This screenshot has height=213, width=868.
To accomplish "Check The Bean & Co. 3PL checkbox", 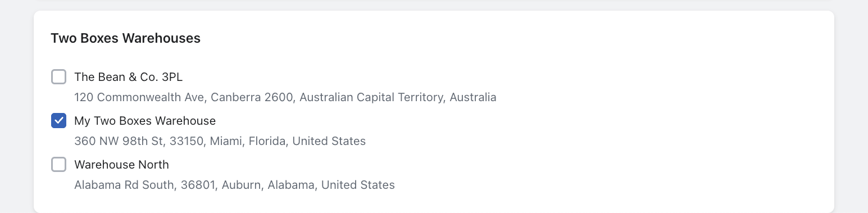I will point(59,77).
